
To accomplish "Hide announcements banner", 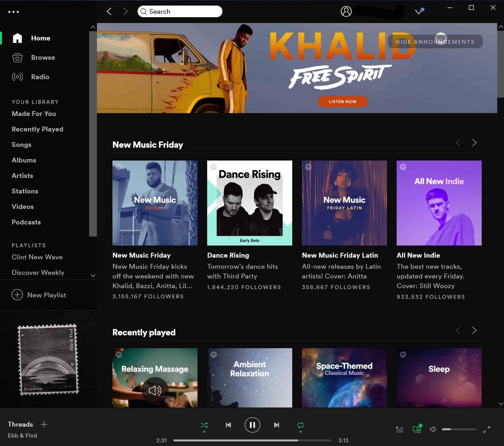I will (x=435, y=42).
